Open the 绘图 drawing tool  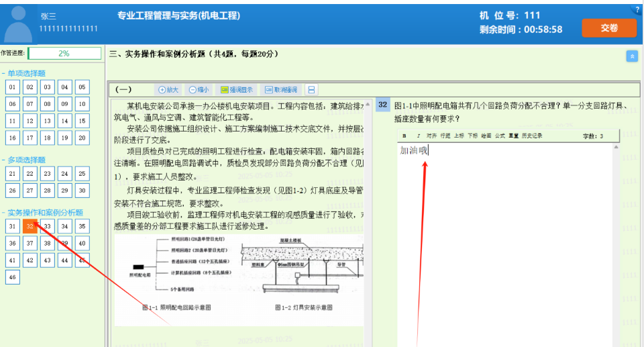point(486,136)
